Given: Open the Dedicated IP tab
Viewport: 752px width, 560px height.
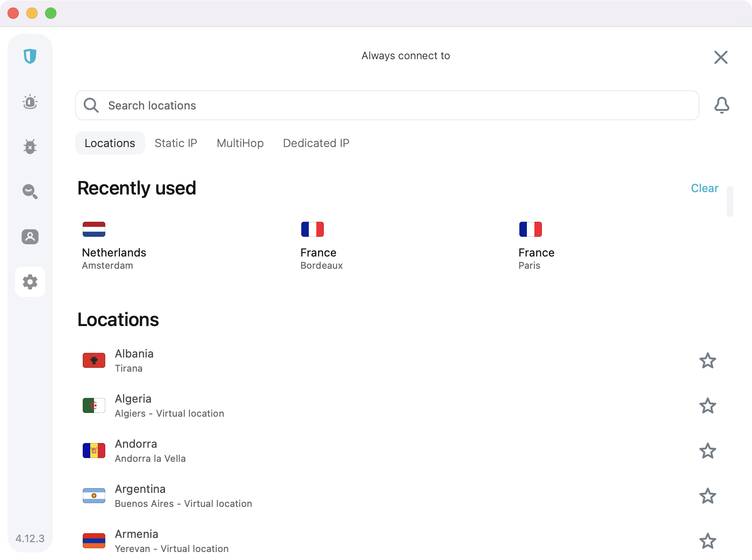Looking at the screenshot, I should click(316, 143).
